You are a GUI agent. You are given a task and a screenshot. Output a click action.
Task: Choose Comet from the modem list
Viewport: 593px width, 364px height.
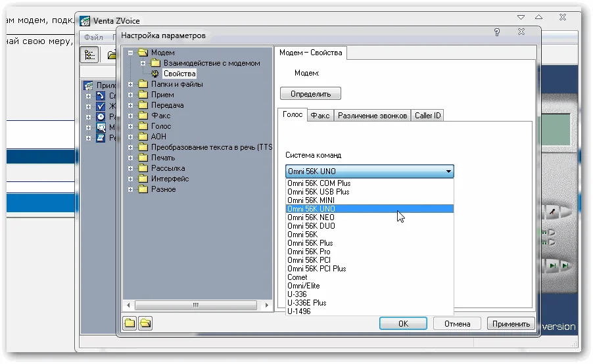click(369, 277)
